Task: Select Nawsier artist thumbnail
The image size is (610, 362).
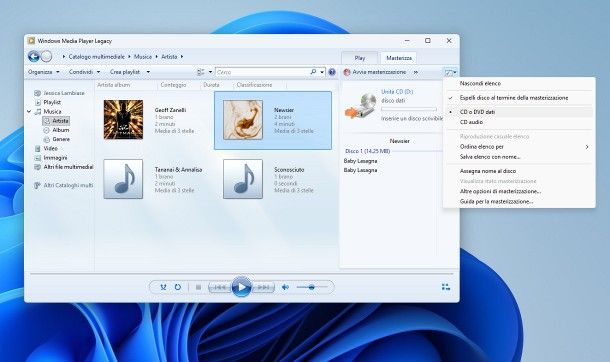Action: [243, 120]
